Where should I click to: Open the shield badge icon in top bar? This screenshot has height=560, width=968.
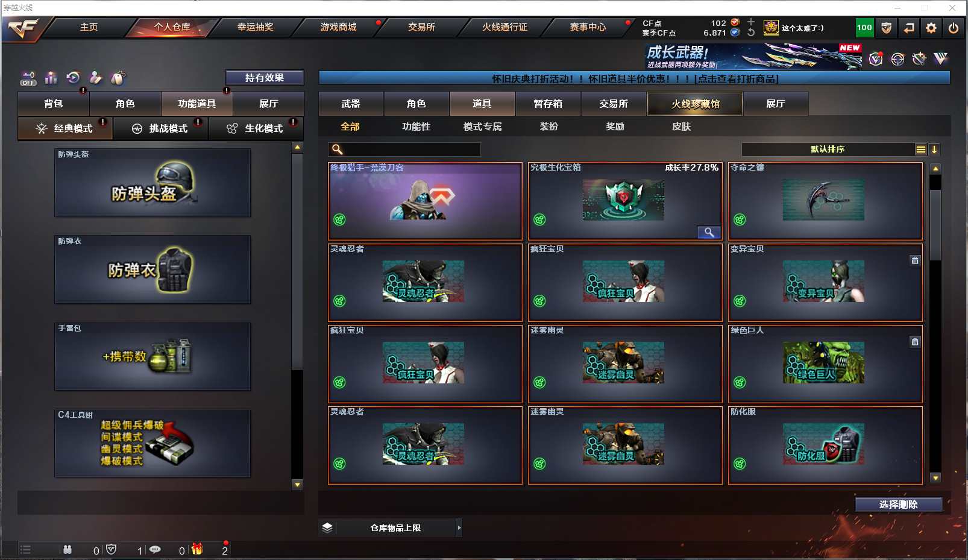pyautogui.click(x=887, y=28)
